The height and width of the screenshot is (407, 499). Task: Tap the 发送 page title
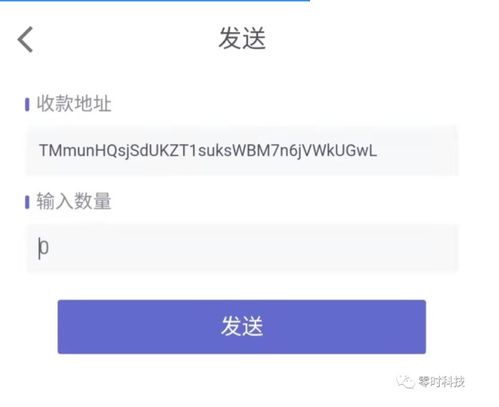242,38
